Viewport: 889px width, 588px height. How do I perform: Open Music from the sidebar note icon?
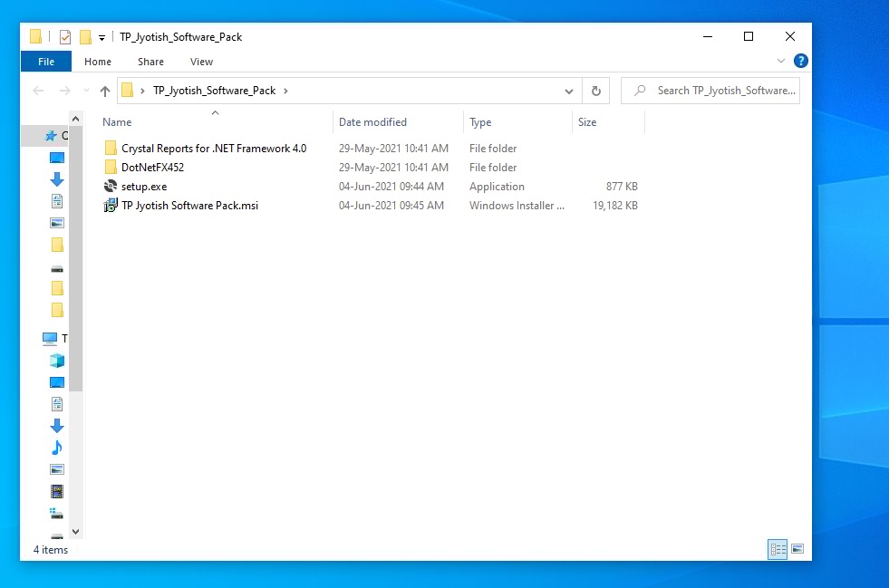(57, 448)
